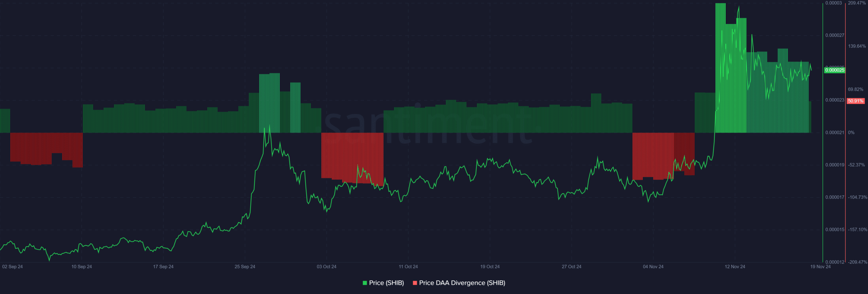The height and width of the screenshot is (294, 868).
Task: Click the 0.000023 price axis value
Action: (x=835, y=100)
